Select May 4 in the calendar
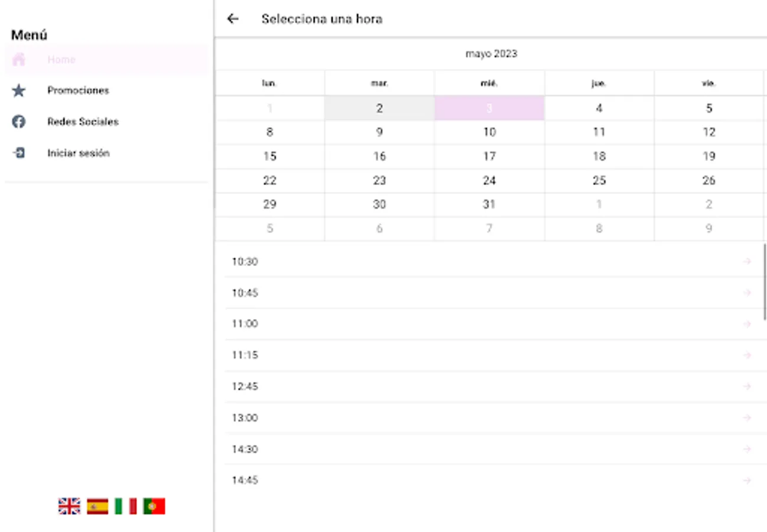The image size is (767, 532). coord(599,109)
